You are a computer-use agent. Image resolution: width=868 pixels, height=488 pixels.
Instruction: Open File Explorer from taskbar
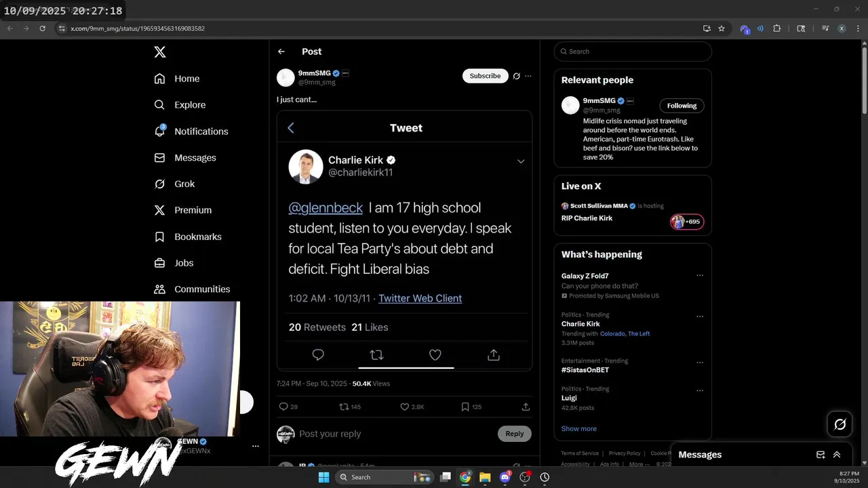[x=485, y=477]
